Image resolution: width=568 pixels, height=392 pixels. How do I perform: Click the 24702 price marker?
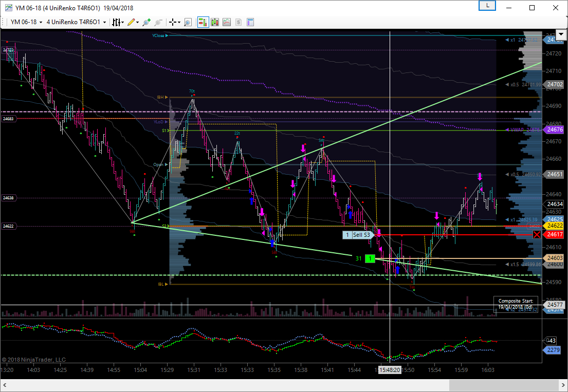(555, 84)
